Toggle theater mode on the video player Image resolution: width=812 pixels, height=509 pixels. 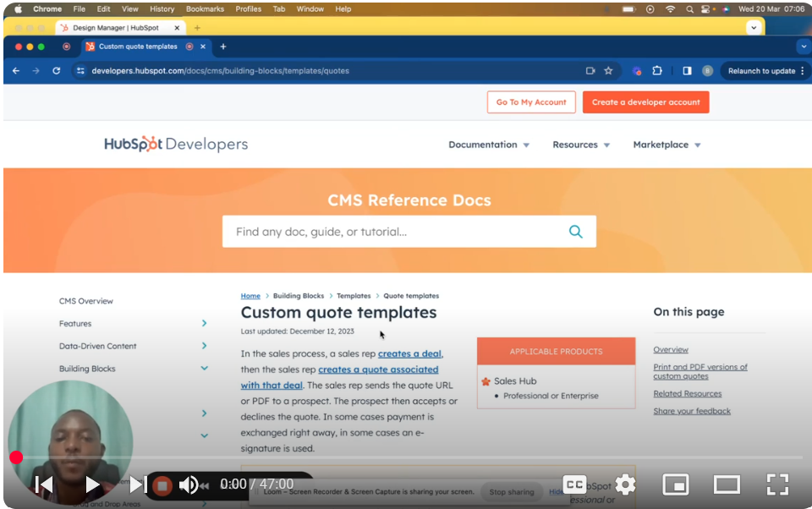pyautogui.click(x=727, y=484)
